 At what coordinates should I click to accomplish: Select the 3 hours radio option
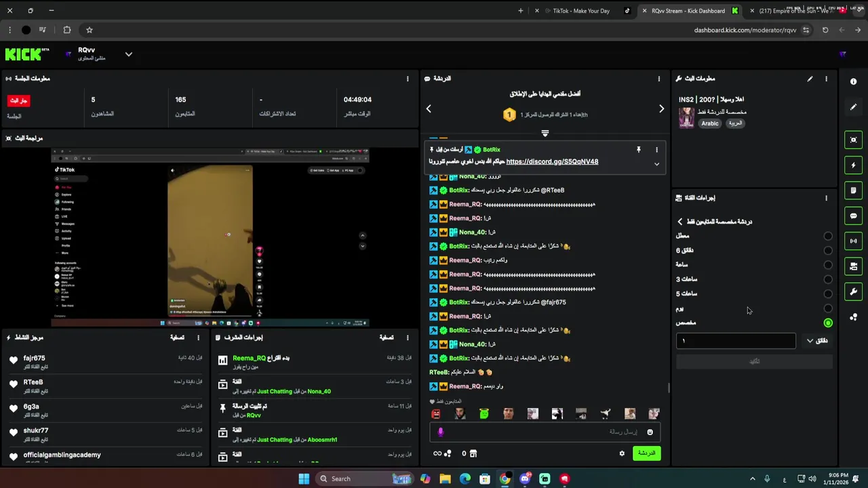[x=828, y=279]
